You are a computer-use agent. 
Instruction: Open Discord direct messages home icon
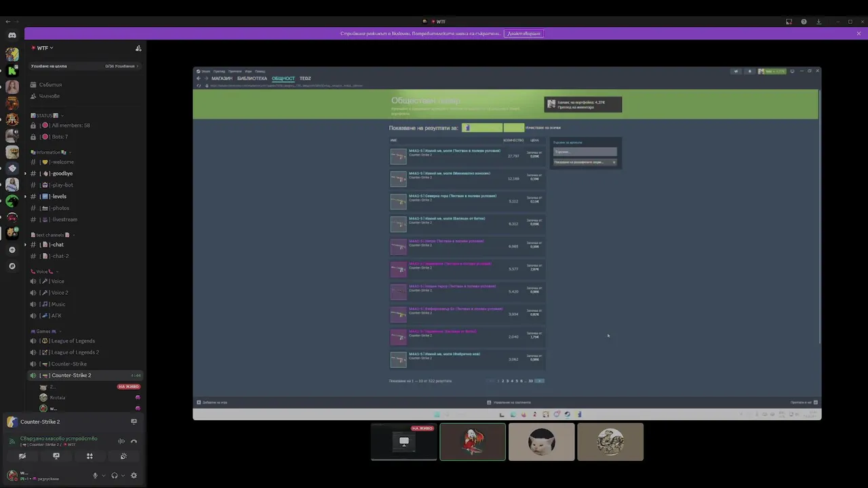click(x=12, y=35)
